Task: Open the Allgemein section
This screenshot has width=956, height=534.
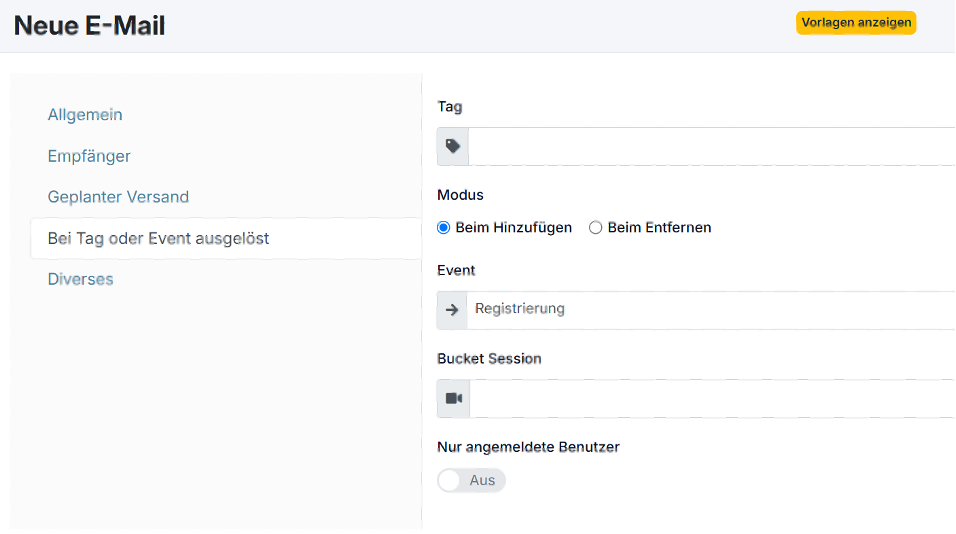Action: (85, 115)
